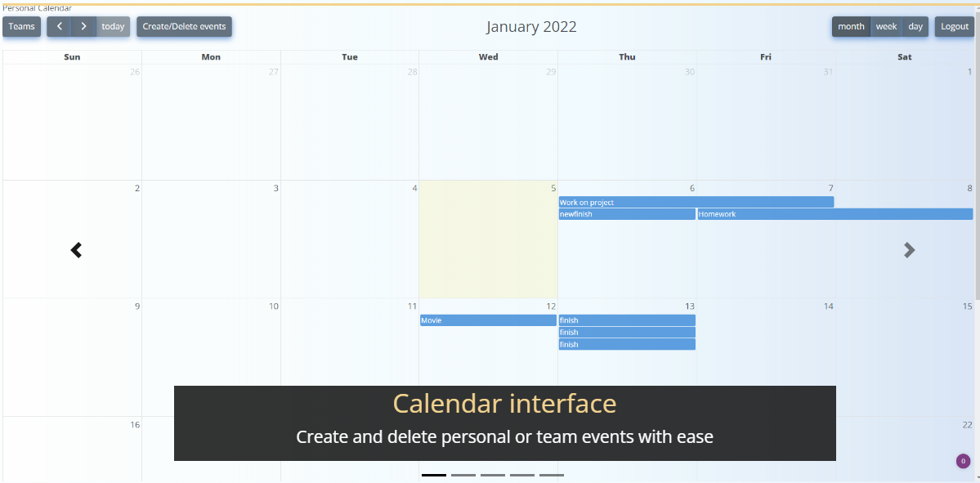Click the back chevron in the top toolbar
The height and width of the screenshot is (483, 980).
click(58, 26)
